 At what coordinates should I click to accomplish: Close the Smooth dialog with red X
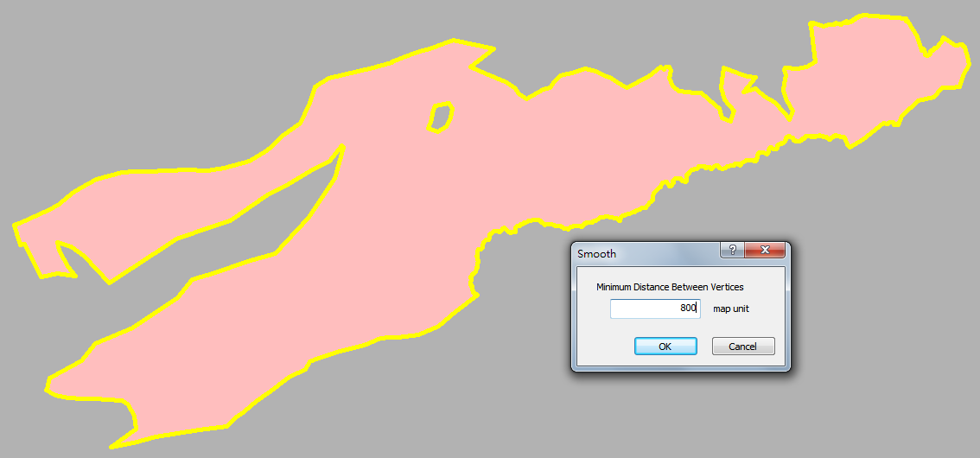[764, 250]
